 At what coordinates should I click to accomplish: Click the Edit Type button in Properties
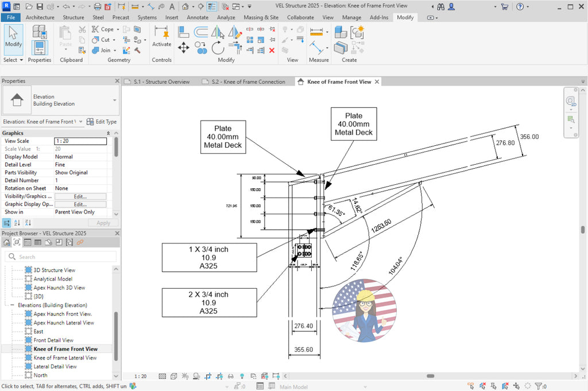pyautogui.click(x=106, y=121)
